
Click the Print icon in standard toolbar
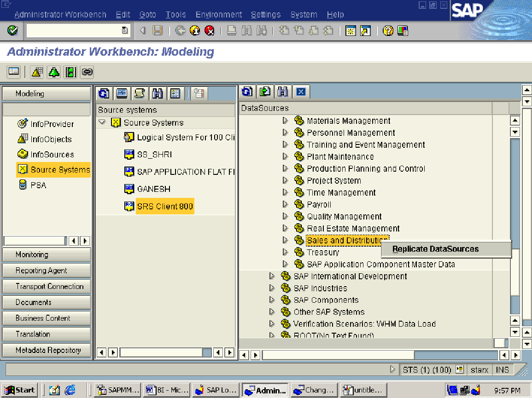click(232, 31)
